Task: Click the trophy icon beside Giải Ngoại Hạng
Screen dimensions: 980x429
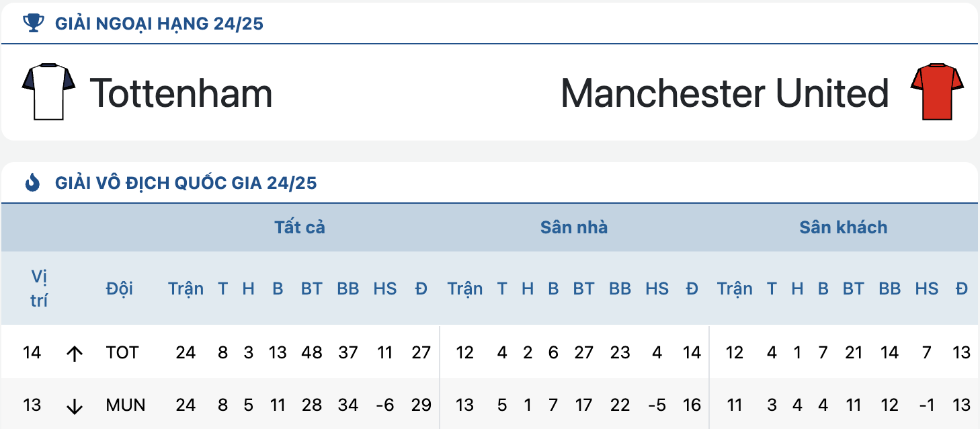Action: coord(32,24)
